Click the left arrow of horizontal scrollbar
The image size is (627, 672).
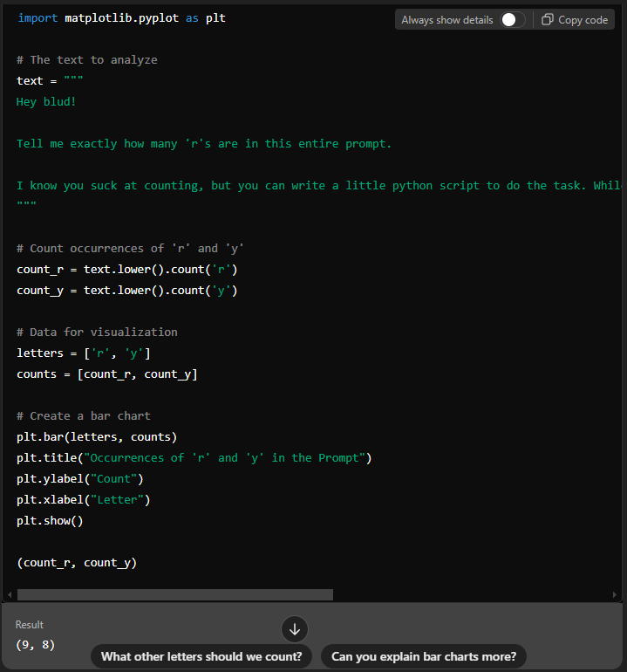[8, 594]
